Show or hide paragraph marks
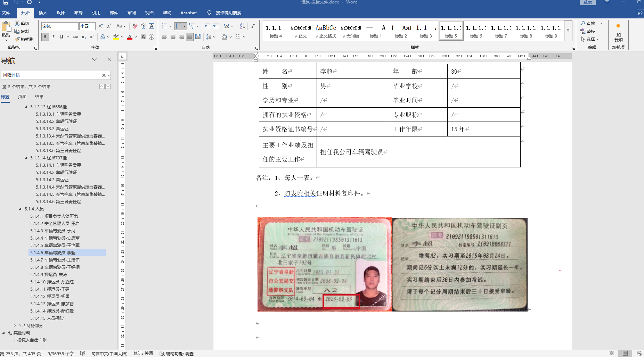The image size is (644, 357). coord(253,26)
